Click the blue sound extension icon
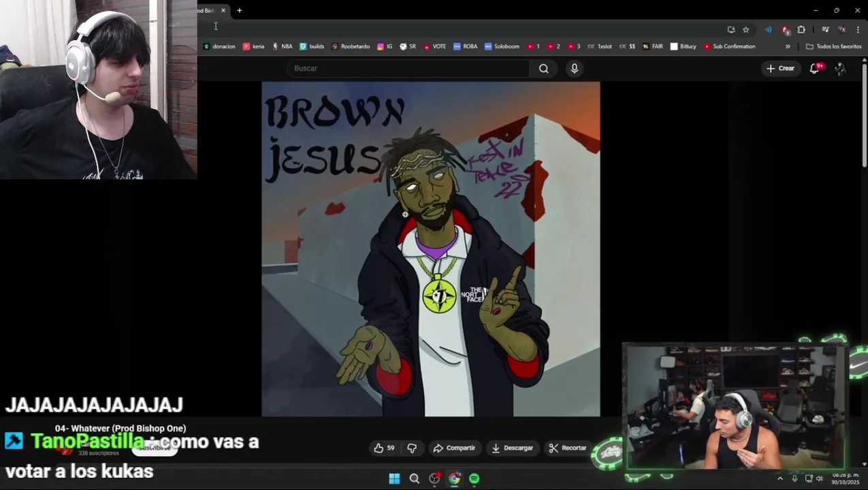Viewport: 868px width, 490px height. point(769,29)
